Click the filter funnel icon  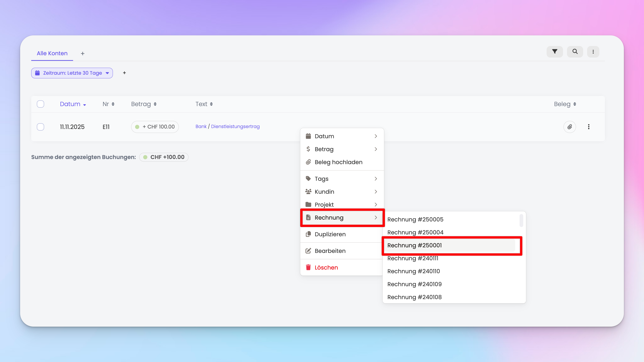(x=554, y=52)
